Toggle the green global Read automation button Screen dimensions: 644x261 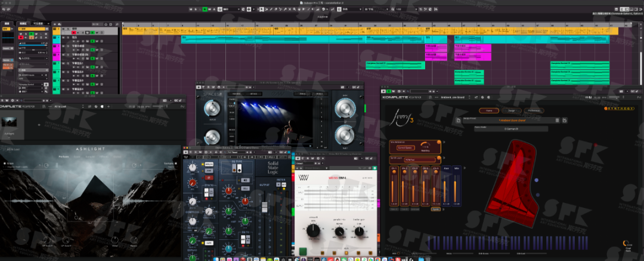coord(205,9)
